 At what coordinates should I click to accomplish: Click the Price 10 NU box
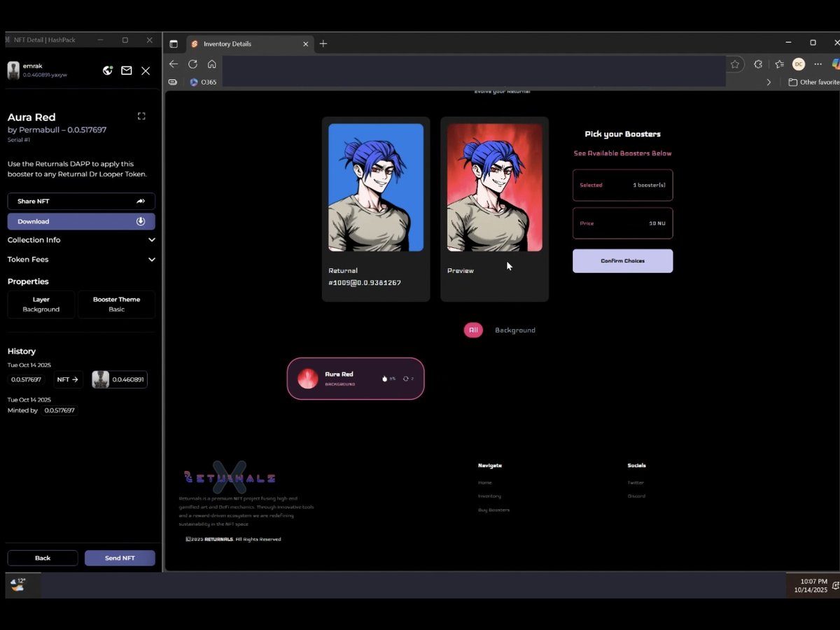point(622,223)
